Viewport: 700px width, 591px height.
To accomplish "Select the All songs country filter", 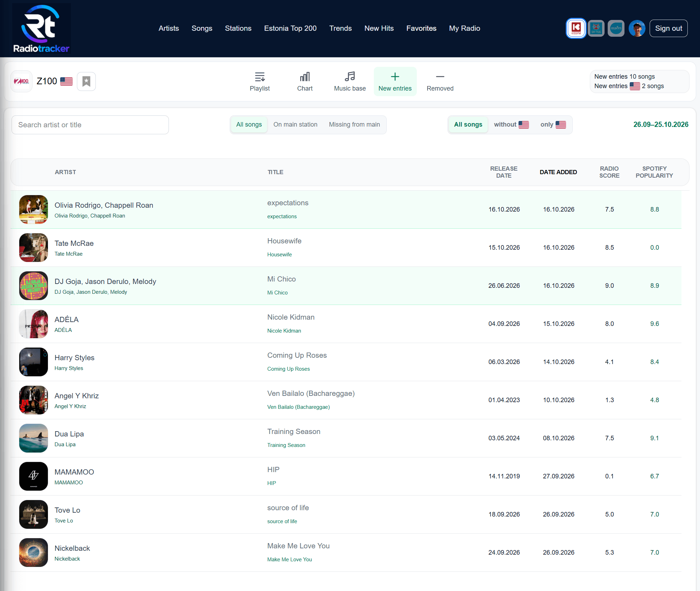I will pyautogui.click(x=468, y=124).
